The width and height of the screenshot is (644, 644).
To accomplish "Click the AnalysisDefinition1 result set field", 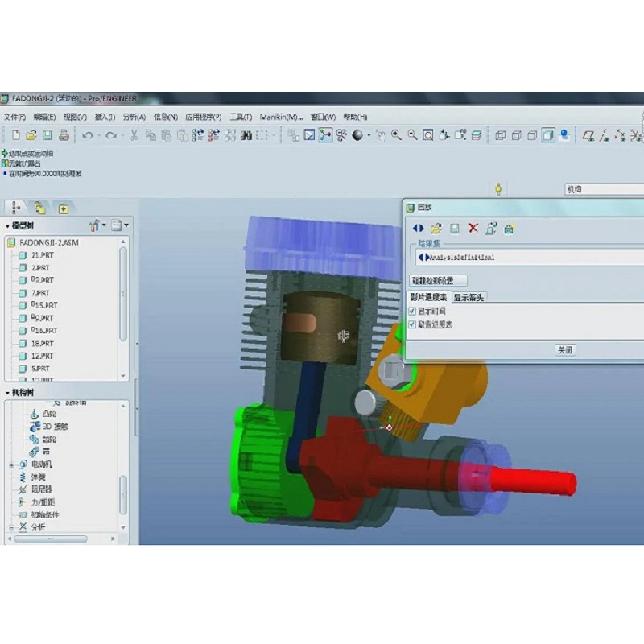I will coord(530,258).
